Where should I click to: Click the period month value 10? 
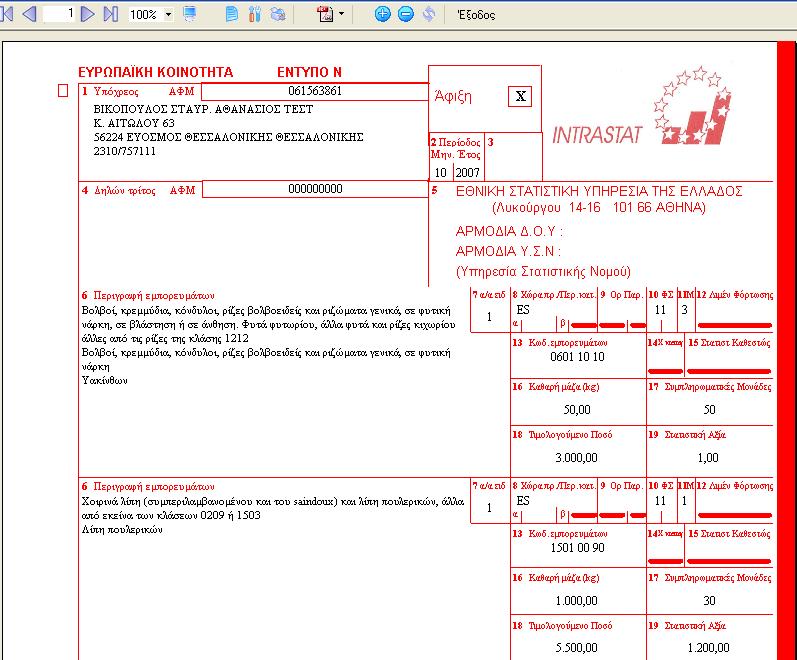(440, 173)
